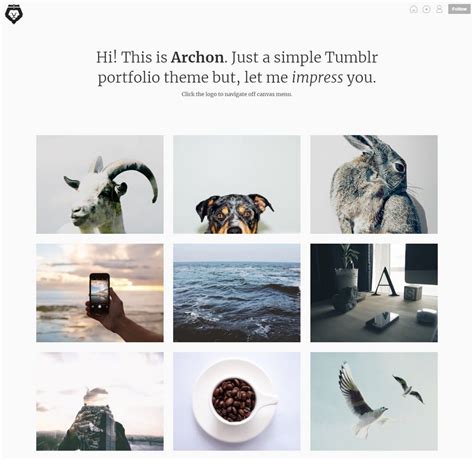Open the grey rabbit photo
Viewport: 474px width, 460px height.
click(374, 184)
